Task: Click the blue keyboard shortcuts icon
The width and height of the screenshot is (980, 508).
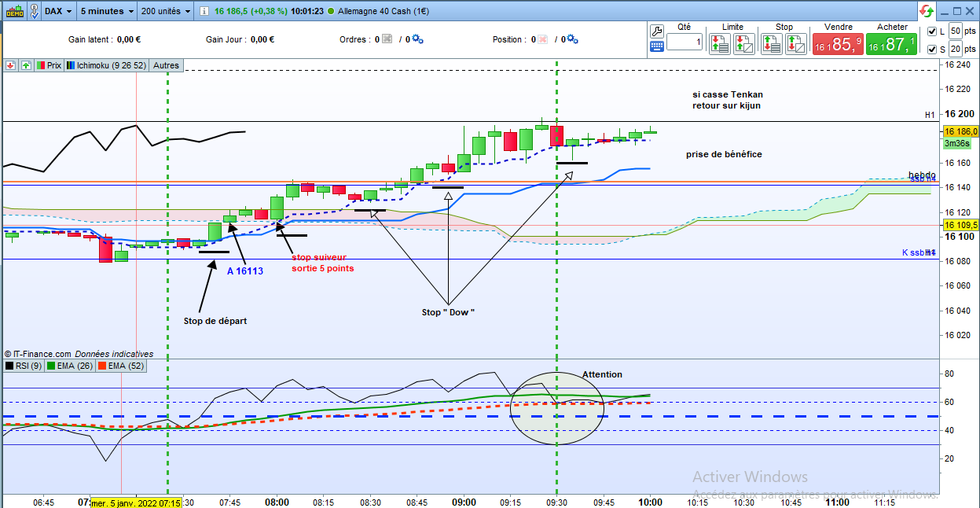Action: click(658, 46)
